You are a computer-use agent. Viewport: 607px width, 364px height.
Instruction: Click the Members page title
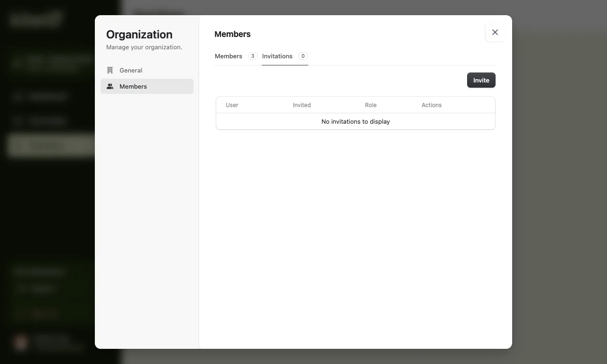tap(232, 34)
